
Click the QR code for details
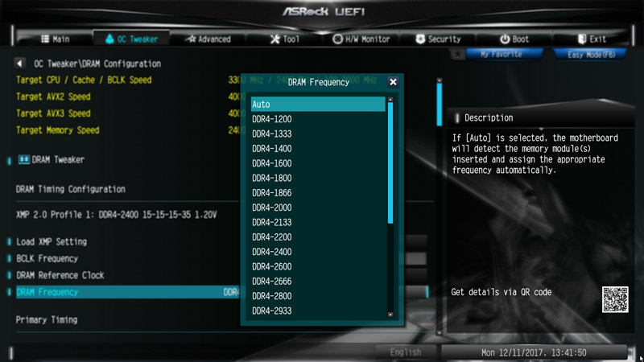tap(615, 299)
